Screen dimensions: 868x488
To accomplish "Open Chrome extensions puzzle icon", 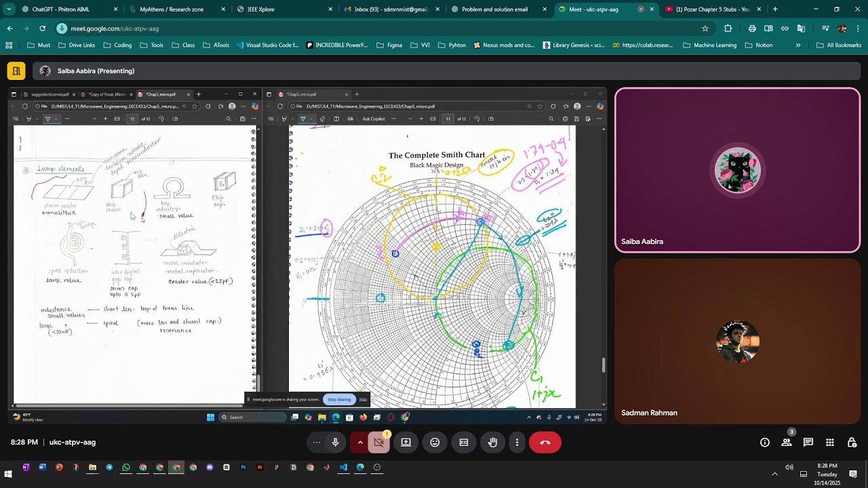I will pos(728,28).
